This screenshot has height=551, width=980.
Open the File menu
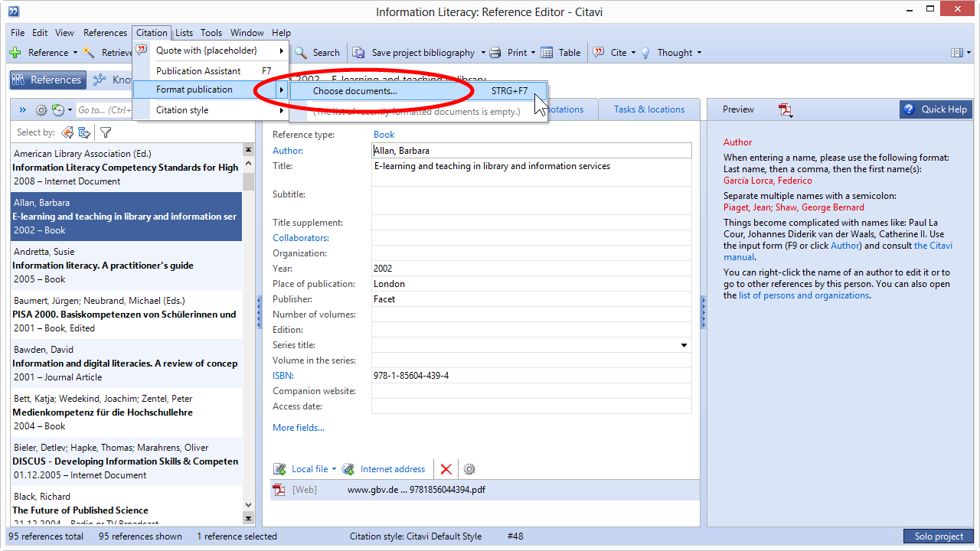point(18,33)
